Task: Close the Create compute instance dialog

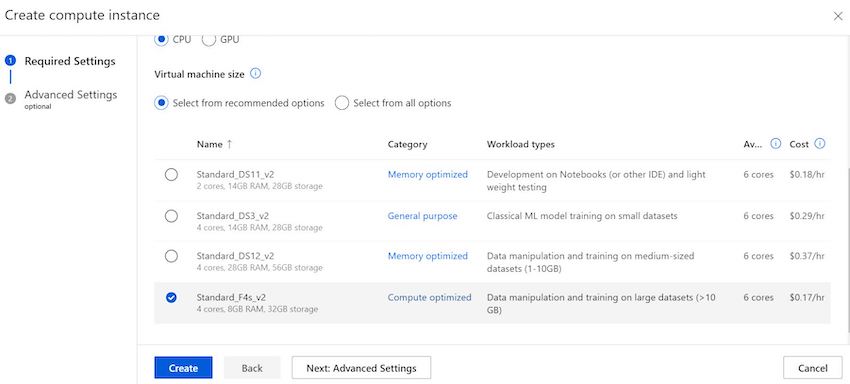Action: point(838,16)
